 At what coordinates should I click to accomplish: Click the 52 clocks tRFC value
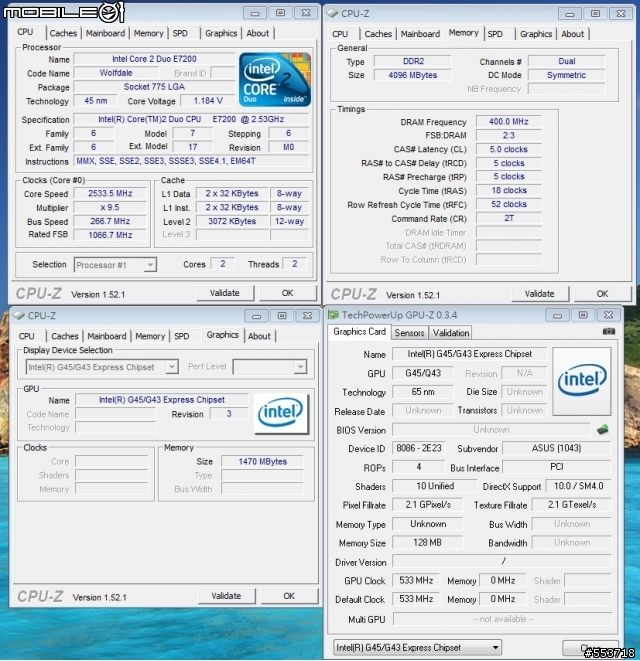pyautogui.click(x=508, y=204)
